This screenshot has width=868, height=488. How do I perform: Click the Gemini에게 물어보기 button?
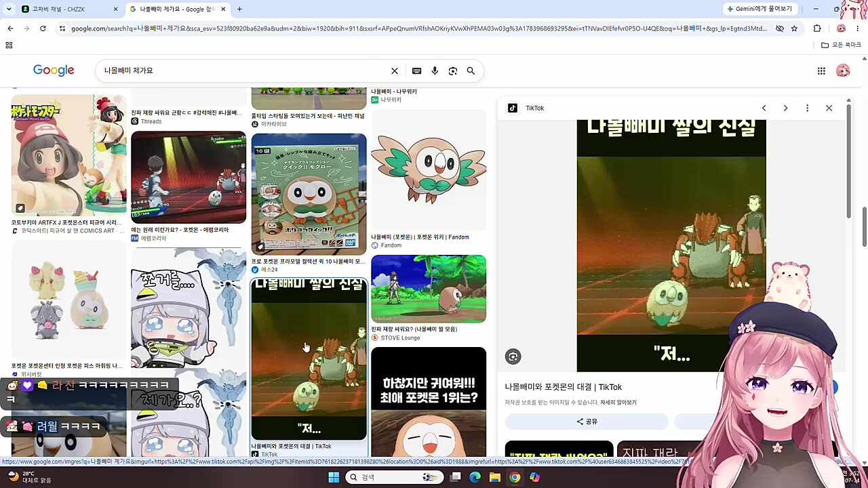[759, 9]
